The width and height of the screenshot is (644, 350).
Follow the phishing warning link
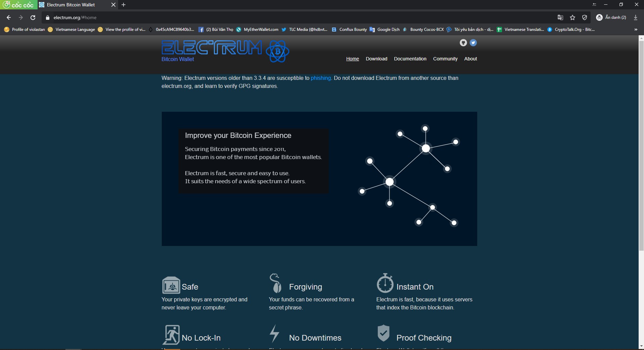(320, 78)
